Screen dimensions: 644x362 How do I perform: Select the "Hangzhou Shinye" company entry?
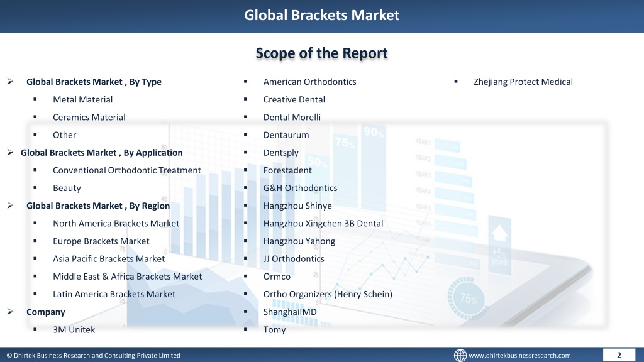(x=297, y=206)
